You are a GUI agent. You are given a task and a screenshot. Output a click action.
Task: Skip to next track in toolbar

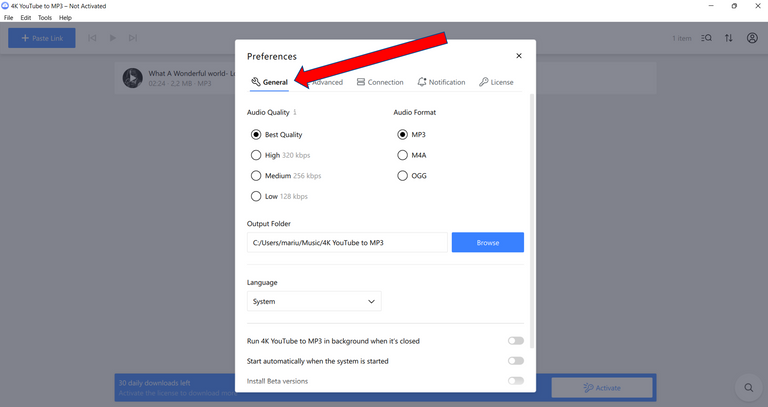point(133,38)
